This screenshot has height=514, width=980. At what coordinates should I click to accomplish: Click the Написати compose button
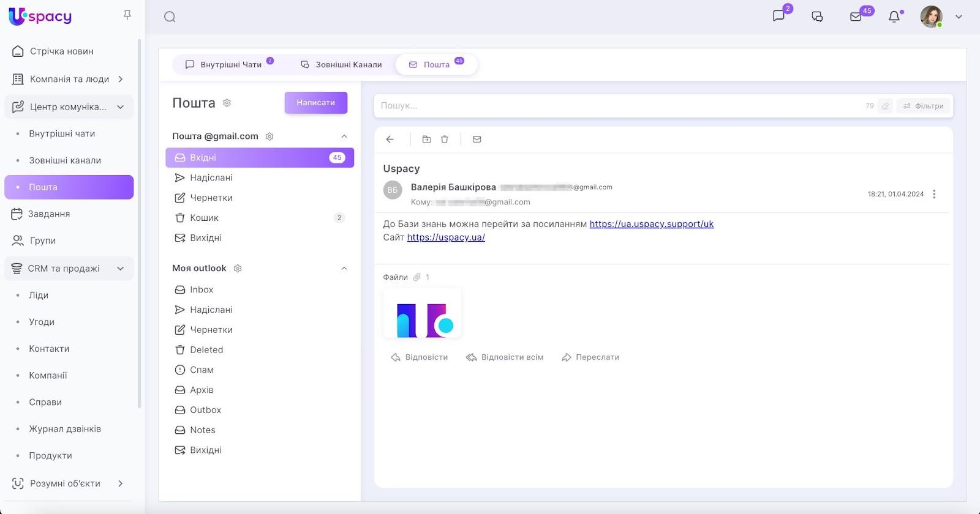click(316, 103)
